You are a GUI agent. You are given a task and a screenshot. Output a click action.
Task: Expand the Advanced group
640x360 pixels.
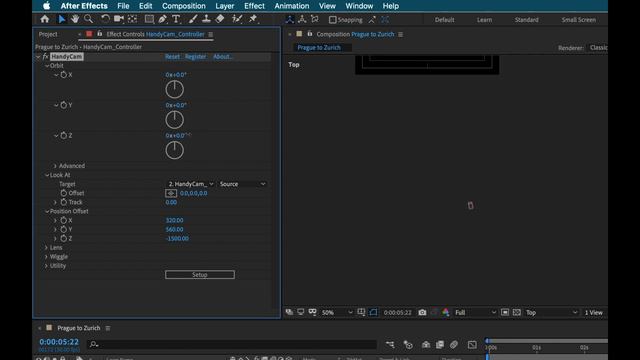tap(55, 166)
